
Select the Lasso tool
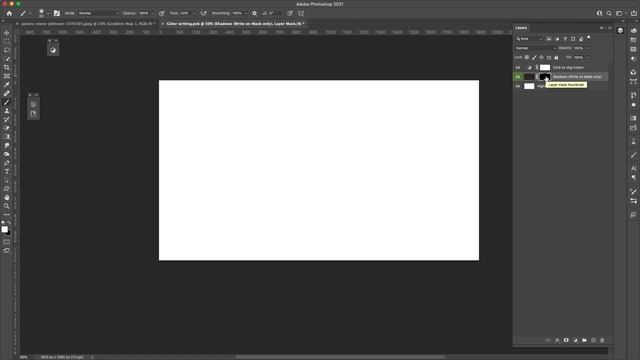[x=7, y=50]
